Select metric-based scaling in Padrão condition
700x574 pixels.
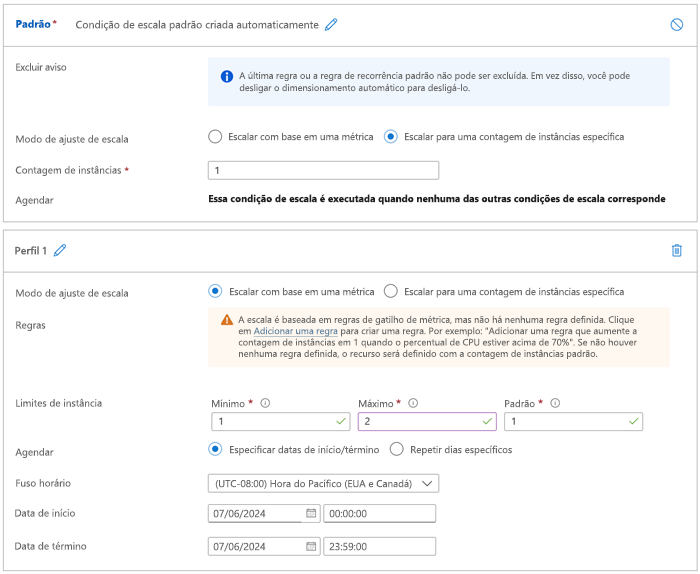click(215, 137)
